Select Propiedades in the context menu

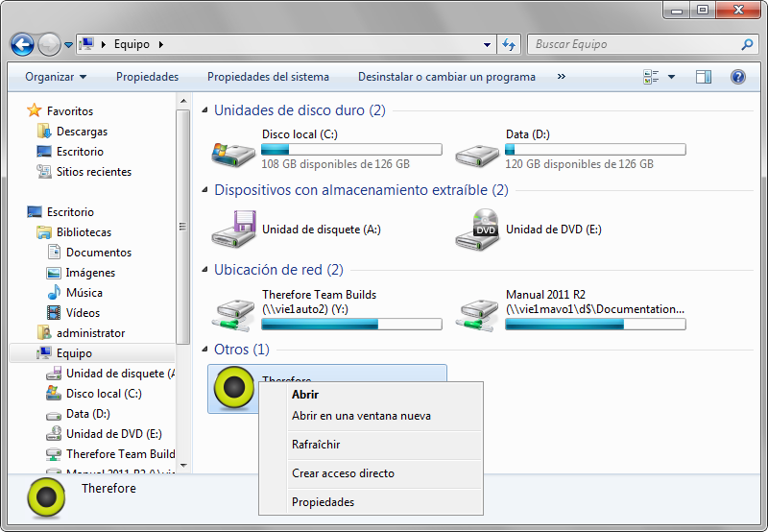pyautogui.click(x=323, y=502)
